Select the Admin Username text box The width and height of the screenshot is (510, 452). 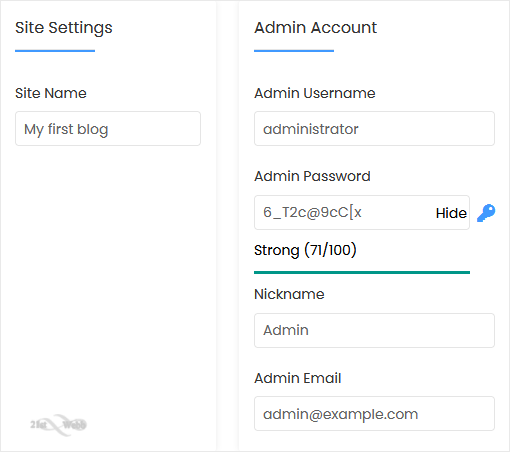374,129
